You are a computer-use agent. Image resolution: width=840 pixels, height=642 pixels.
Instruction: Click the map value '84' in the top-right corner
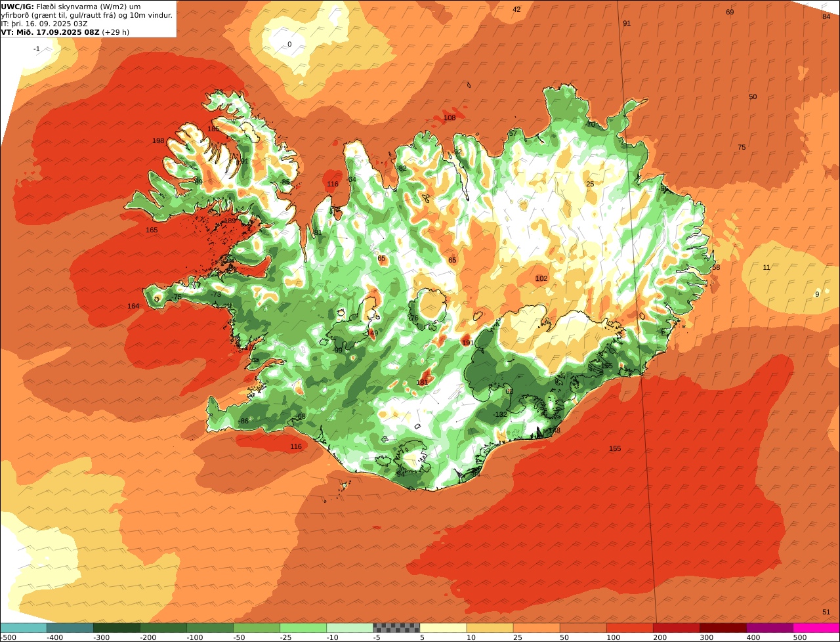click(826, 17)
